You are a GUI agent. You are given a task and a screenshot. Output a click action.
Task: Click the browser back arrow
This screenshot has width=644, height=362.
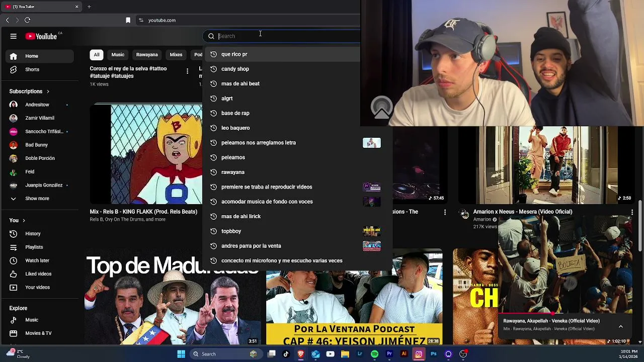(x=7, y=20)
